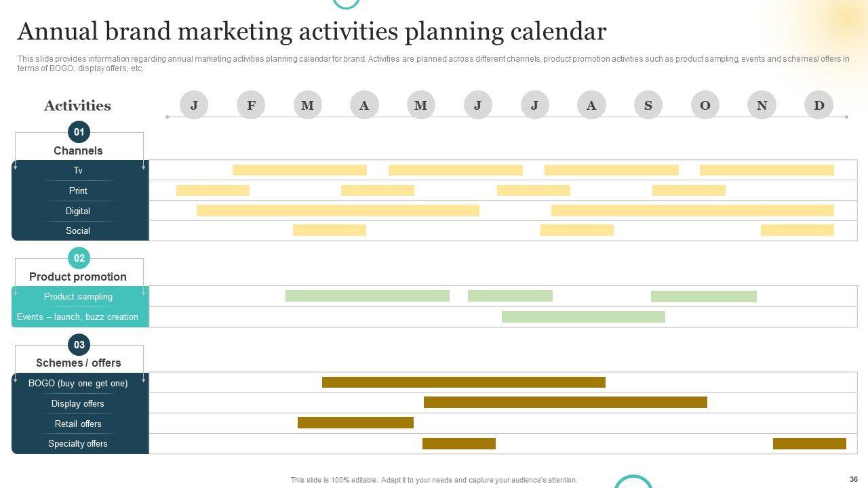Select the S month circle
Image resolution: width=868 pixels, height=488 pixels.
648,105
